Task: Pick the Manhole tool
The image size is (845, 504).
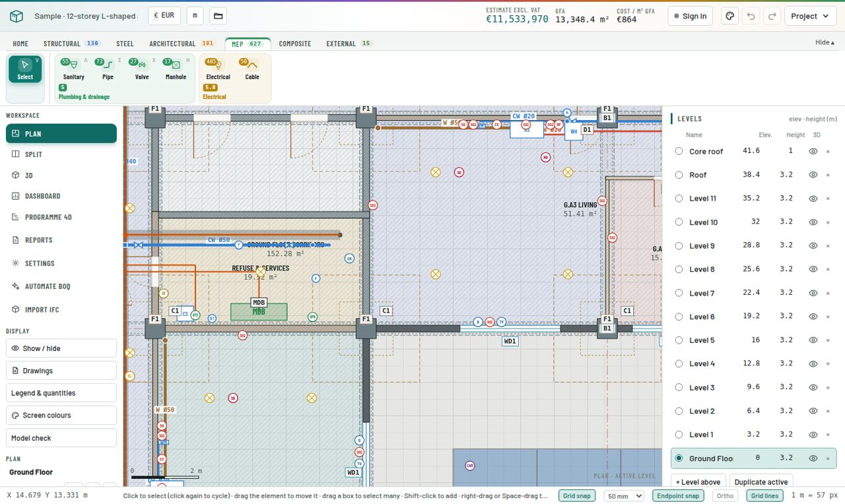Action: (x=176, y=69)
